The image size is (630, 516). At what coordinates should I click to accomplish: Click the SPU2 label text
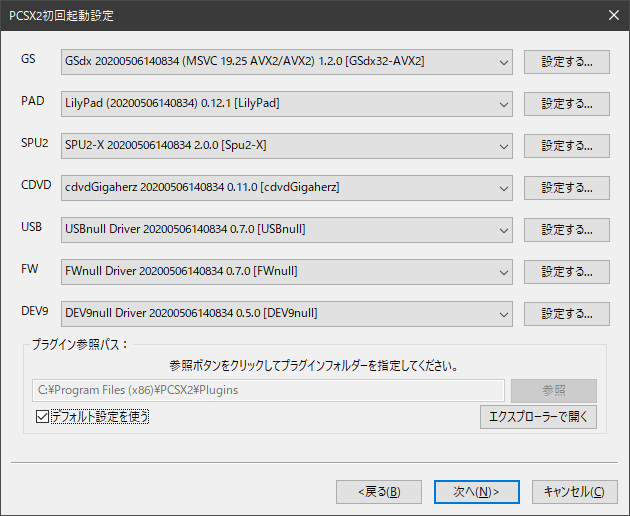pos(35,143)
